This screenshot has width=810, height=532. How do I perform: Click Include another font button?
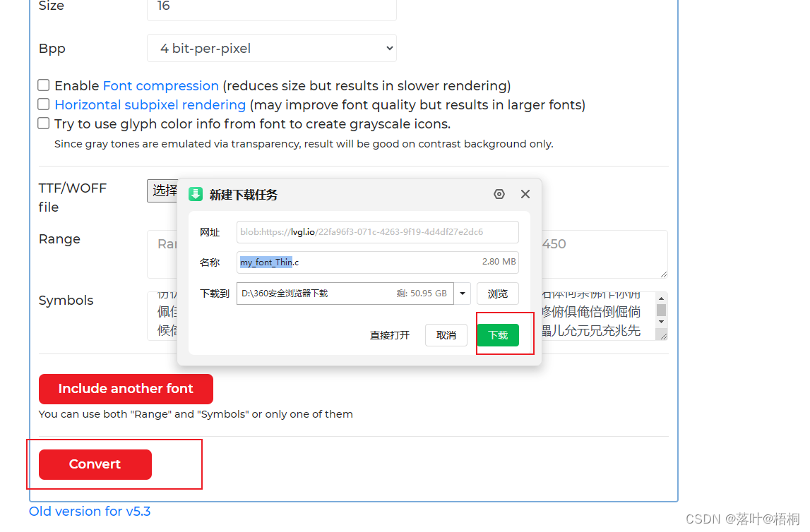(126, 389)
